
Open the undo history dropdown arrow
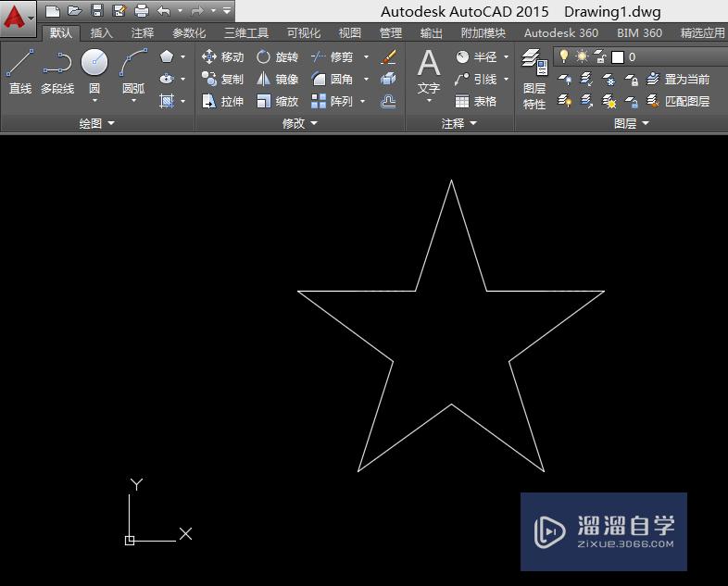click(180, 11)
